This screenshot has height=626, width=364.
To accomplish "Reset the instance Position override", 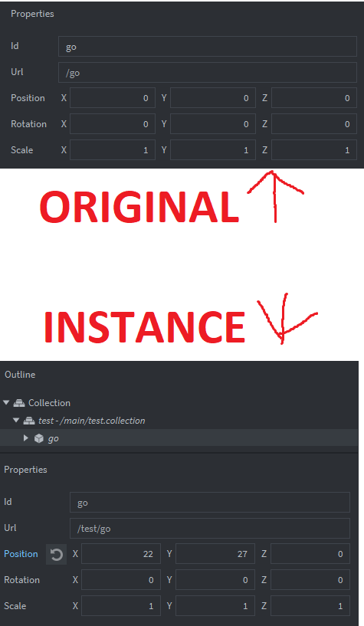I will tap(56, 554).
